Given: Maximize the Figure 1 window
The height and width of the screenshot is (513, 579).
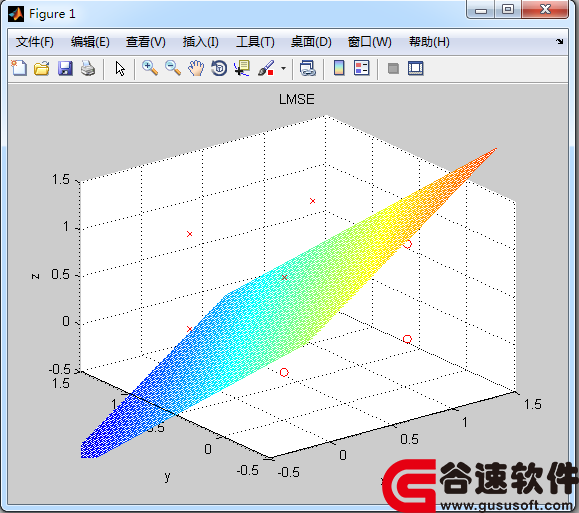Looking at the screenshot, I should [x=508, y=10].
